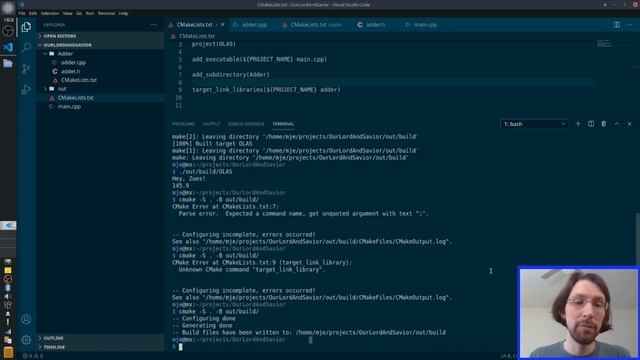Open the Go menu
The height and width of the screenshot is (360, 640).
point(79,13)
